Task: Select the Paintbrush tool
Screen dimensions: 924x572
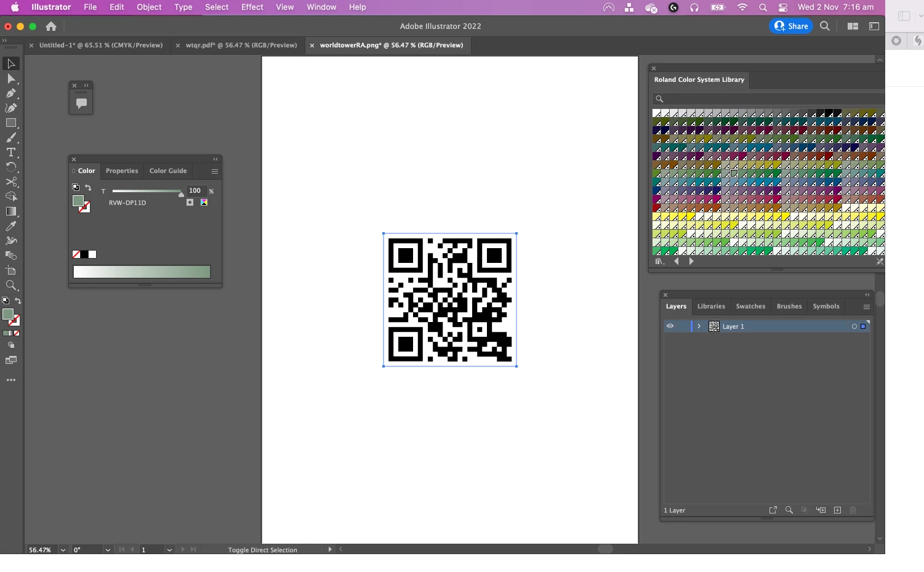Action: 10,138
